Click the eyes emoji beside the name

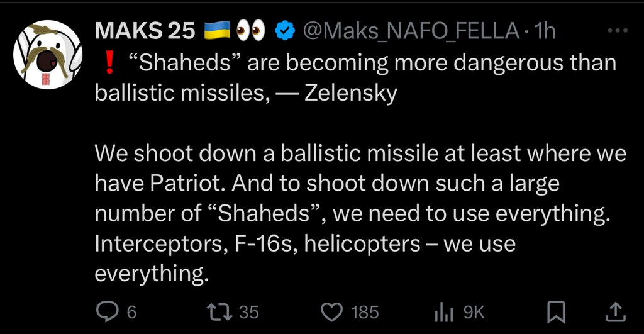tap(252, 31)
